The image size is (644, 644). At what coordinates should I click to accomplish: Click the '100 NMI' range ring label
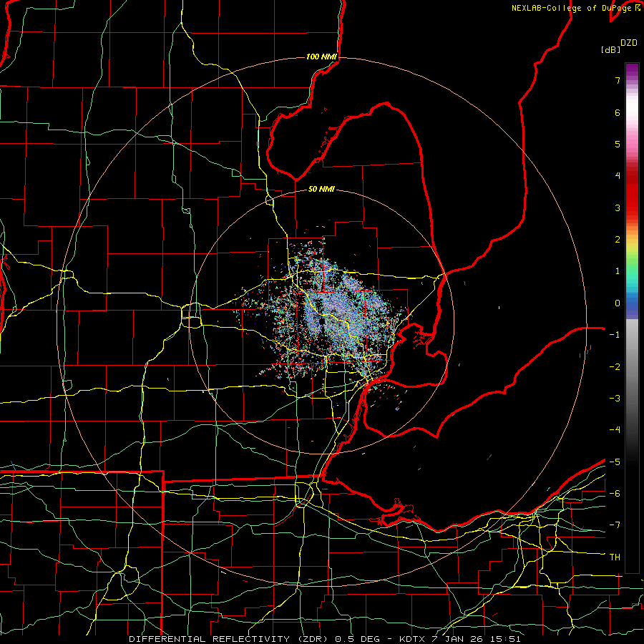pyautogui.click(x=321, y=57)
